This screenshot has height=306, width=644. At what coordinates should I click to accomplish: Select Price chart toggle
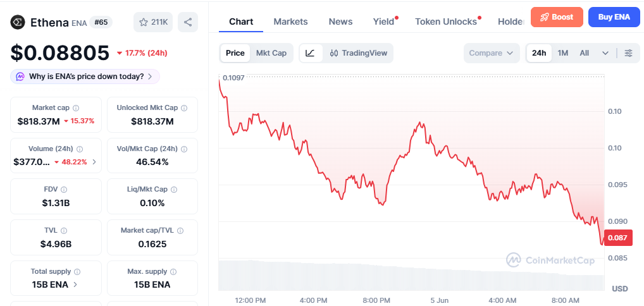click(235, 53)
